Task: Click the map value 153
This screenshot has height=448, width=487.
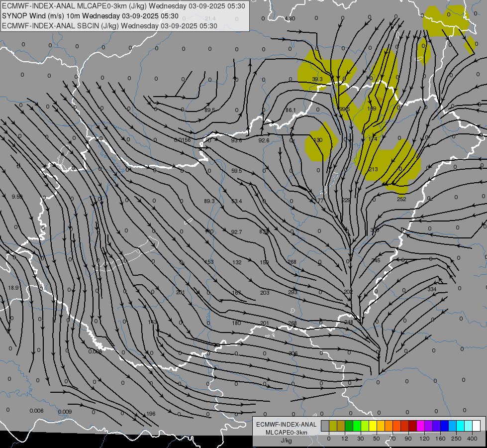Action: tap(209, 262)
